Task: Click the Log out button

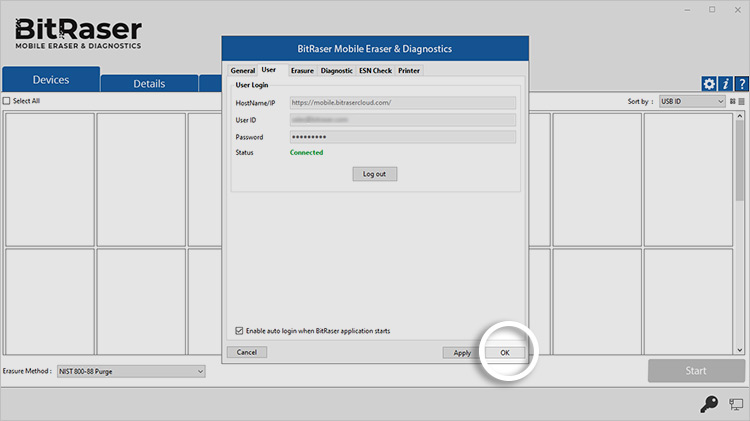Action: pos(375,174)
